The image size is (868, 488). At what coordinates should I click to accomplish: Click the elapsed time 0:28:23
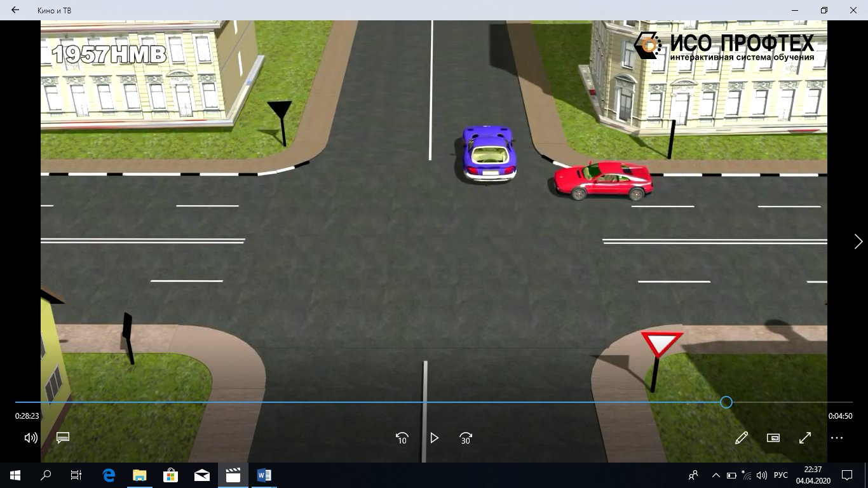click(x=27, y=416)
